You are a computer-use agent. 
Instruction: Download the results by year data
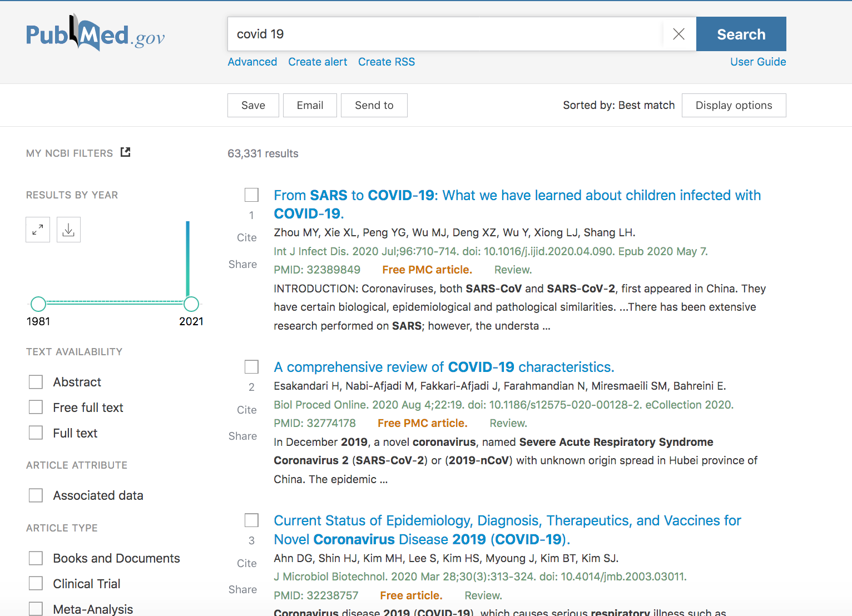(x=68, y=230)
